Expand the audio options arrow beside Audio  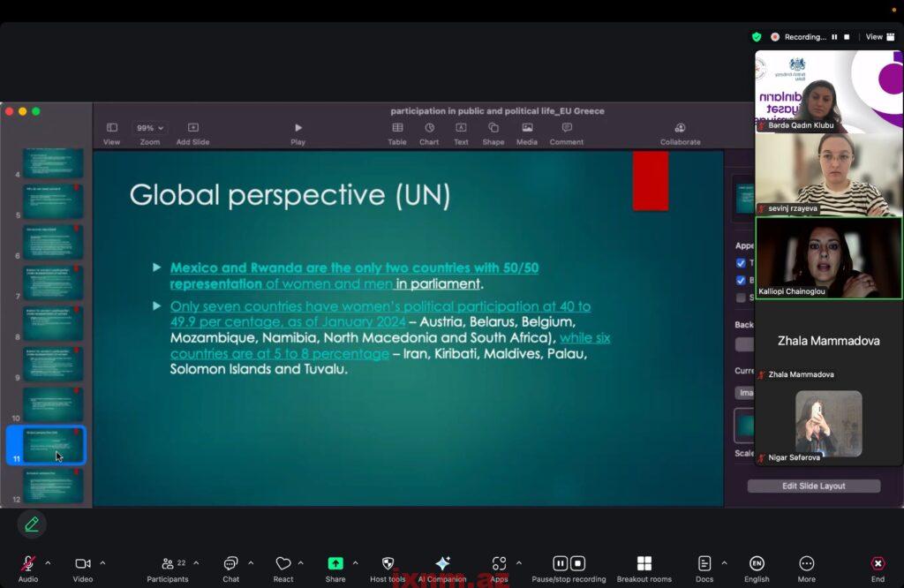(48, 563)
